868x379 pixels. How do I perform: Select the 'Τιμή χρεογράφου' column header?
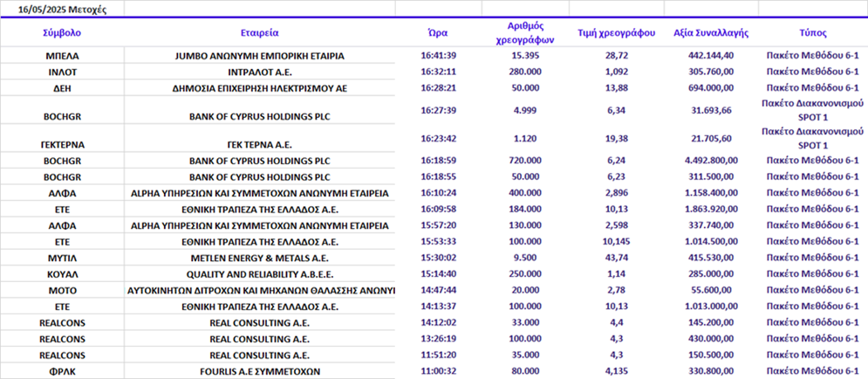pos(616,32)
